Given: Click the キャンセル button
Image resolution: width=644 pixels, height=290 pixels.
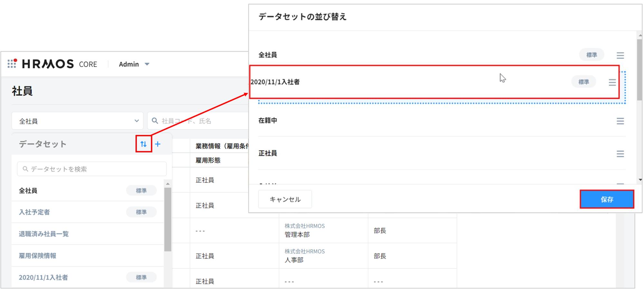Looking at the screenshot, I should coord(285,199).
